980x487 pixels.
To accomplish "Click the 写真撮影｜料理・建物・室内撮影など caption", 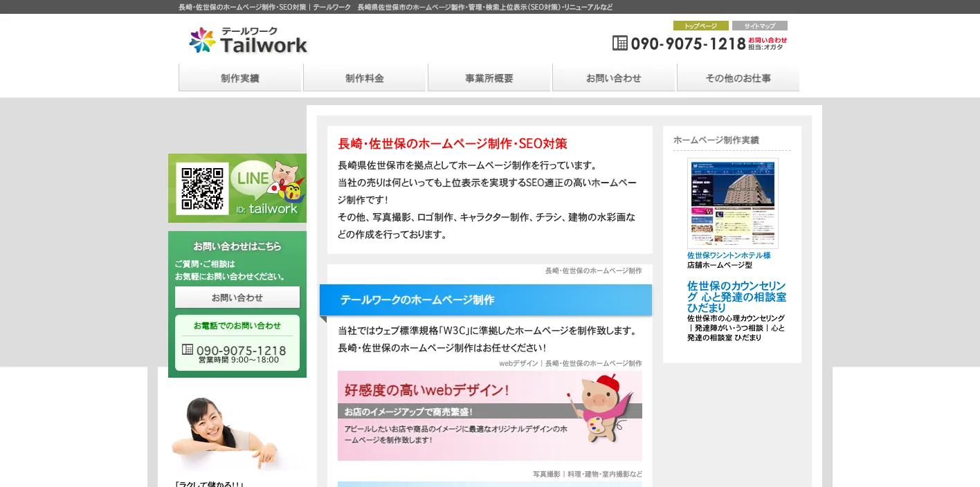I will coord(588,474).
